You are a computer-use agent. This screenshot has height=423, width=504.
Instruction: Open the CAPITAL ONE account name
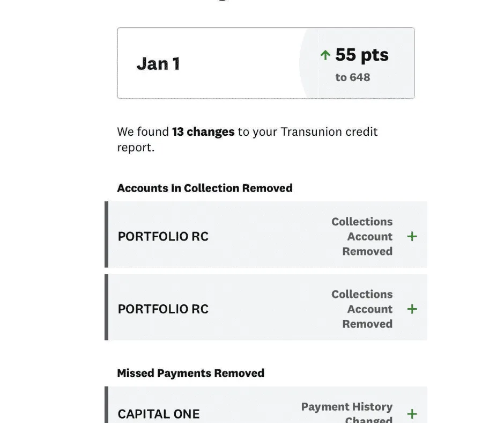(159, 414)
